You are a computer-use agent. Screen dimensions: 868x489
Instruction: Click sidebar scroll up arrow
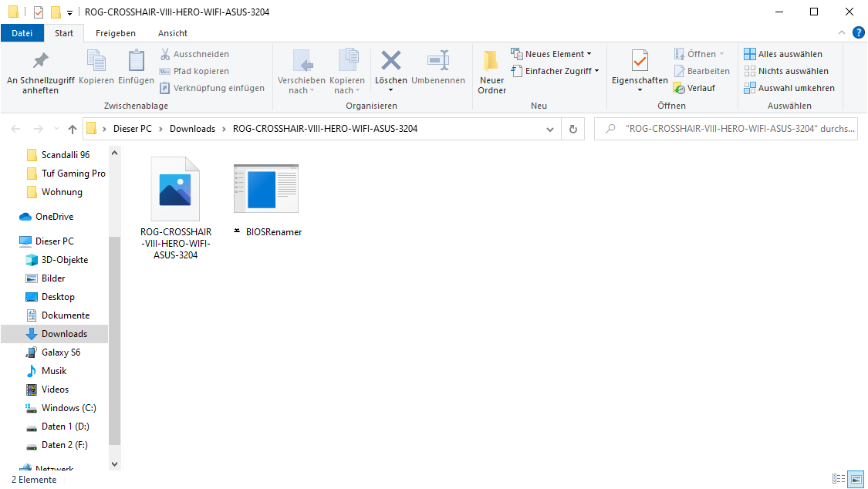(115, 153)
